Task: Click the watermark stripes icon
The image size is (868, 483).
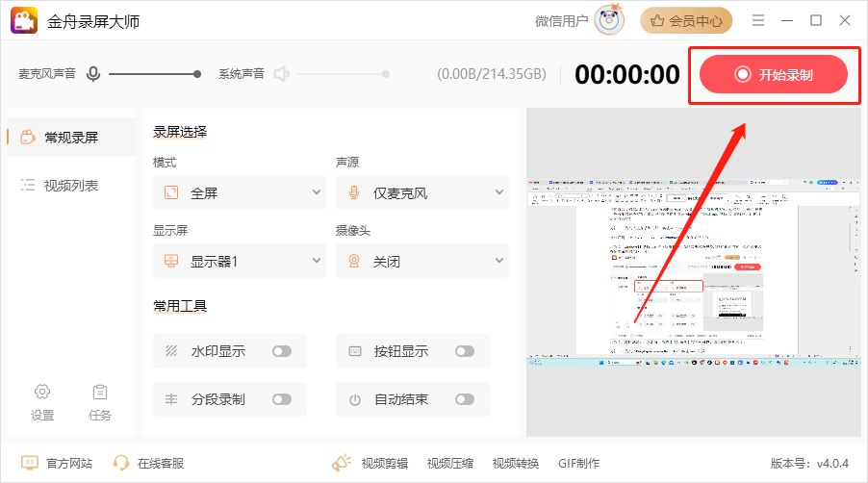Action: pos(171,351)
